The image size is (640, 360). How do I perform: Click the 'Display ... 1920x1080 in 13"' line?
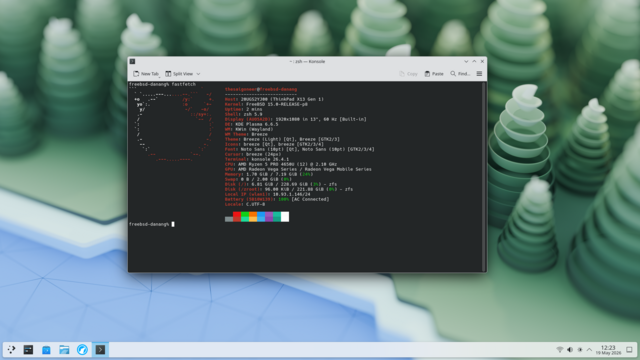point(296,119)
